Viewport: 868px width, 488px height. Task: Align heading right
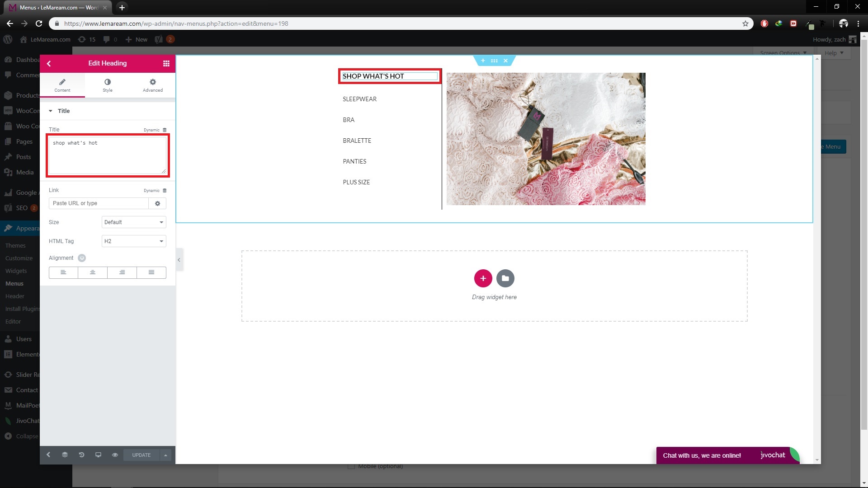(x=122, y=272)
